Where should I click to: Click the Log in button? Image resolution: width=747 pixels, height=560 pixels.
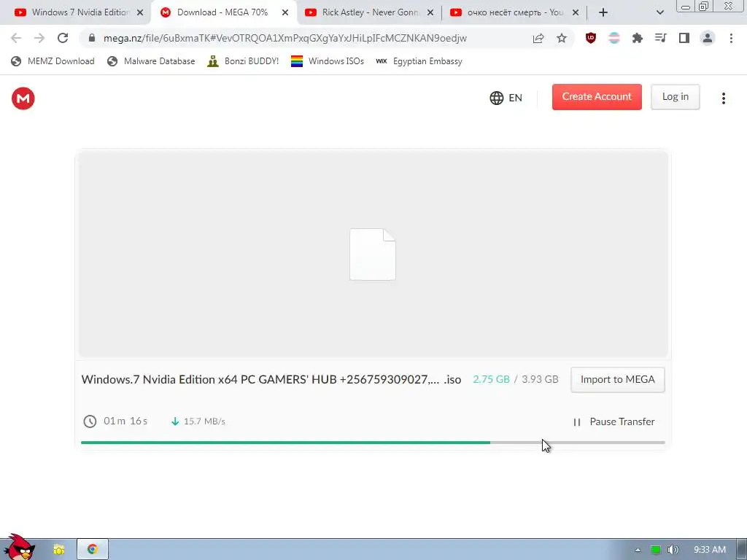(675, 97)
